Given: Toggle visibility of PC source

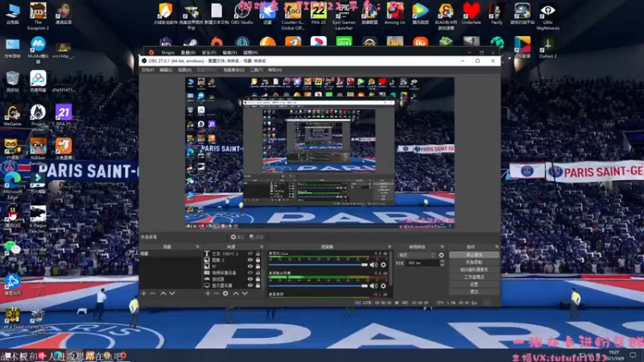Looking at the screenshot, I should (x=250, y=266).
